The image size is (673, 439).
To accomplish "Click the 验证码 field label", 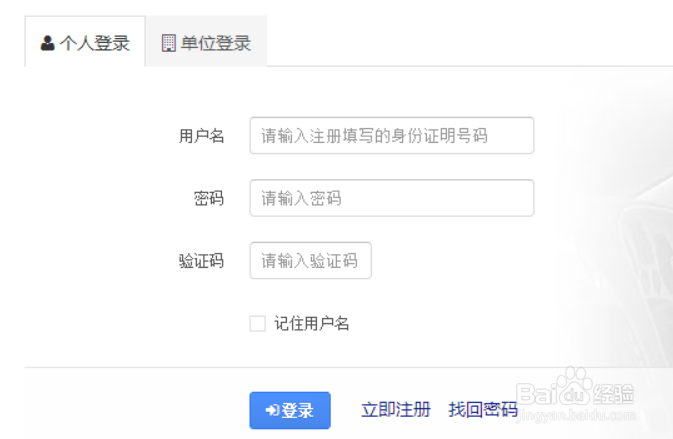I will [x=201, y=261].
